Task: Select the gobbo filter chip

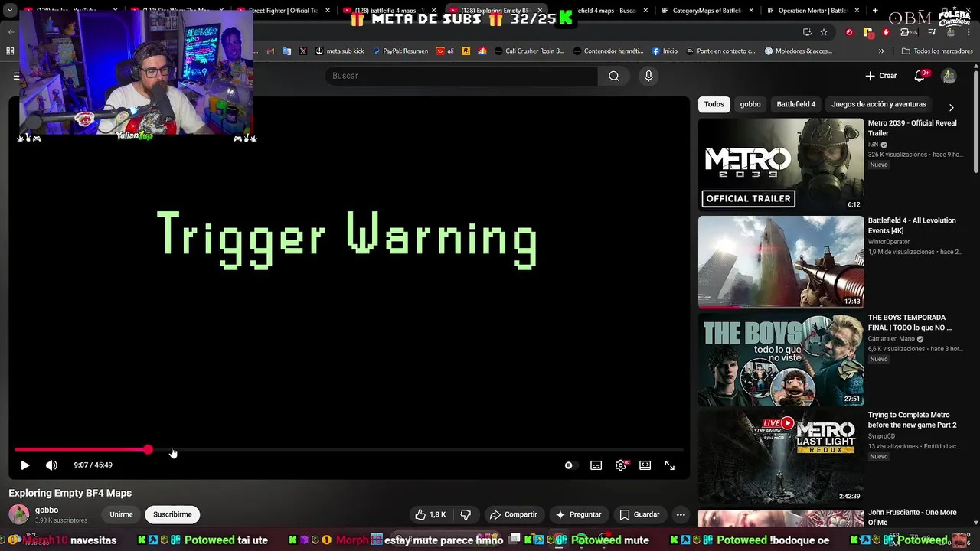Action: (750, 104)
